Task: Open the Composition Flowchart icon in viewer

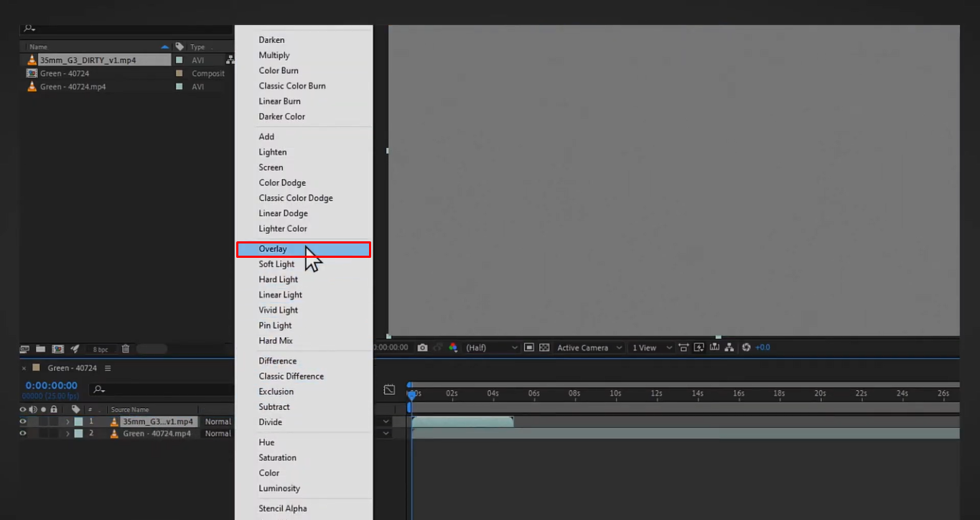Action: click(x=729, y=348)
